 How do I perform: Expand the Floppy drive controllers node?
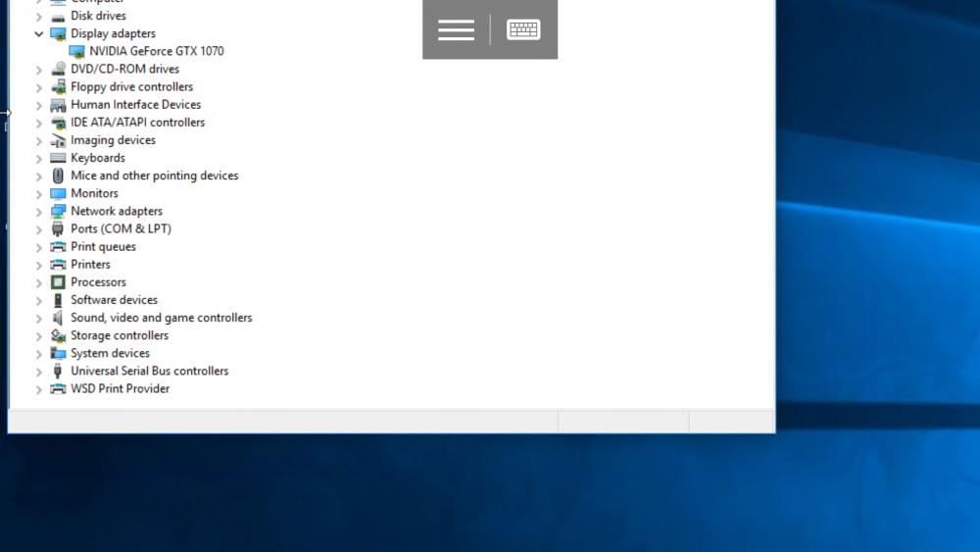39,87
